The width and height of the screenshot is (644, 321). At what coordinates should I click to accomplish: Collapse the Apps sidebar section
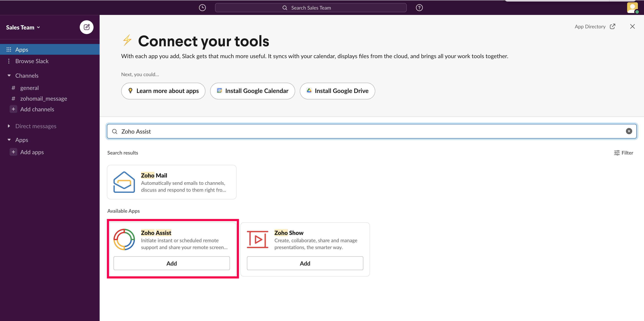coord(9,140)
